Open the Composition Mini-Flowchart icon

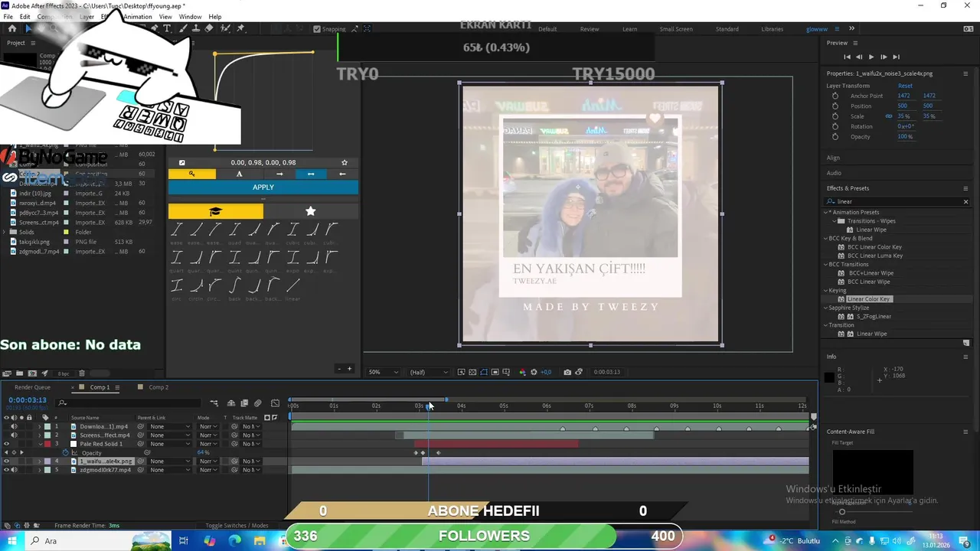pos(214,403)
